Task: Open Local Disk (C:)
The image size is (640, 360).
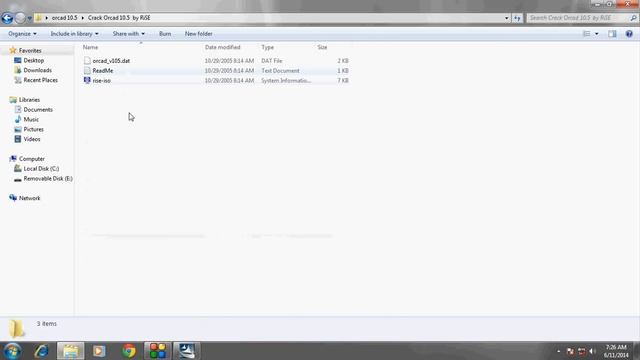Action: point(41,169)
